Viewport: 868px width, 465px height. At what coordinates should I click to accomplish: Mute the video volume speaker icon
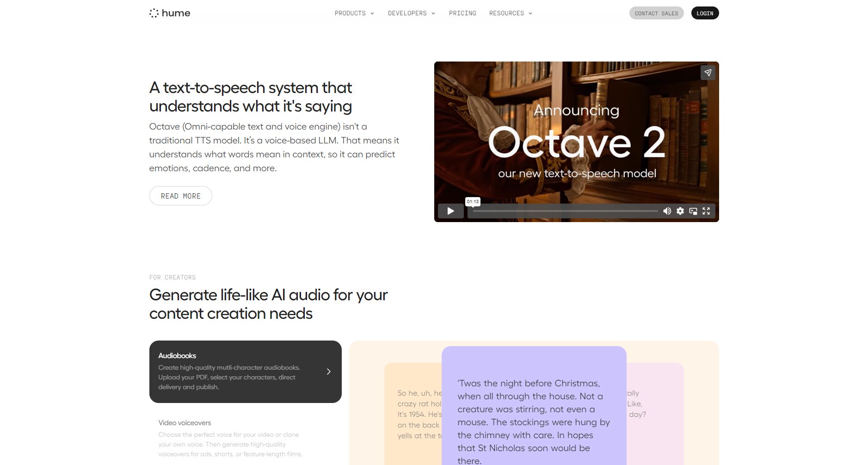point(667,211)
